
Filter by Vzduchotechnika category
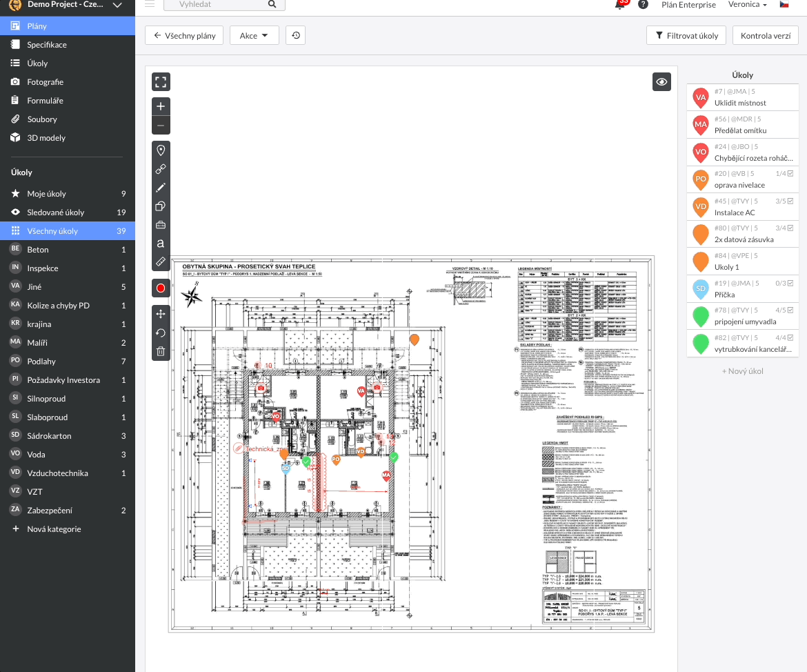68,473
